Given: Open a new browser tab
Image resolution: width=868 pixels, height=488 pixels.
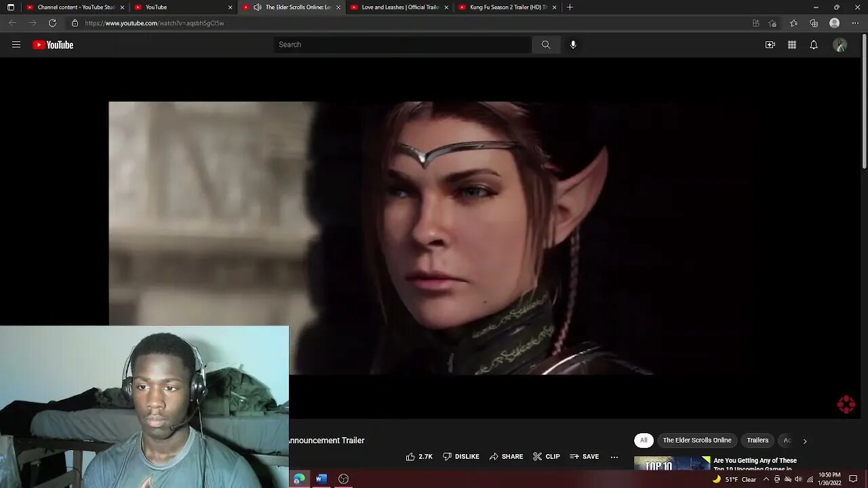Looking at the screenshot, I should click(570, 7).
